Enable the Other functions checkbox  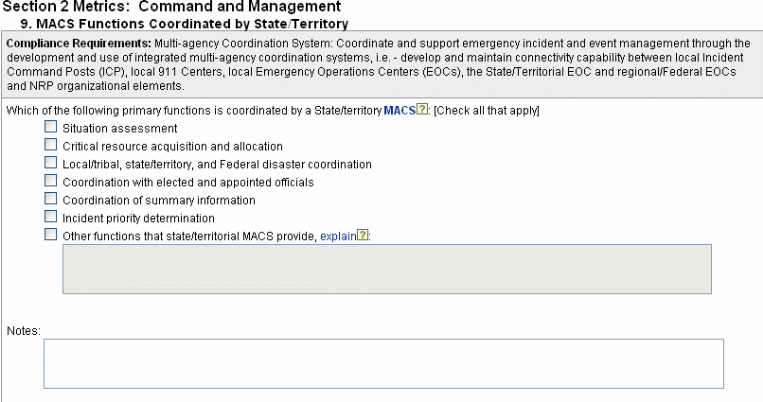pos(50,235)
